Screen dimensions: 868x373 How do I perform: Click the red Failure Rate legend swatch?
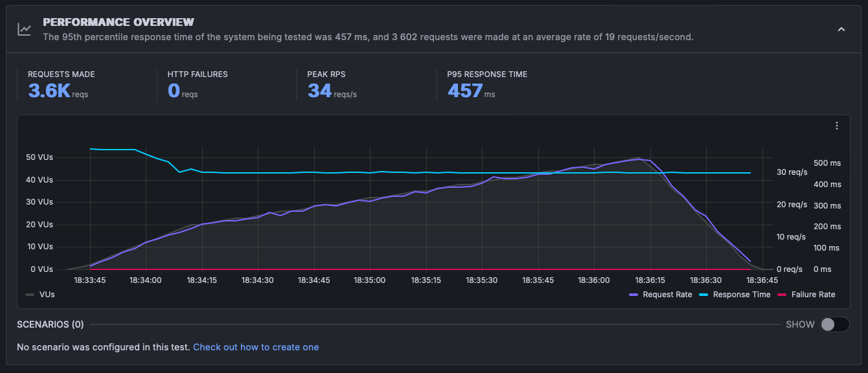point(781,295)
